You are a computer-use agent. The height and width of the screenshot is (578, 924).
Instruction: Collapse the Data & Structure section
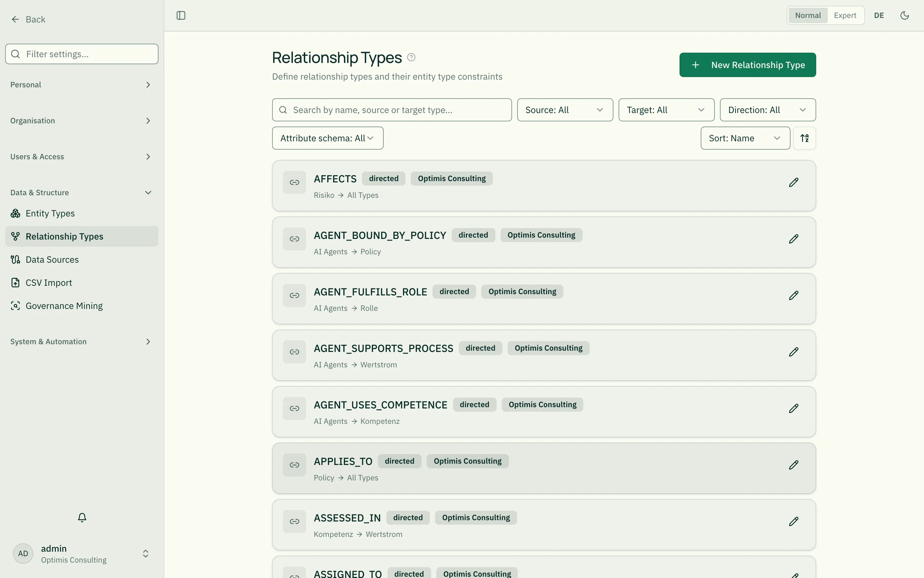point(82,193)
